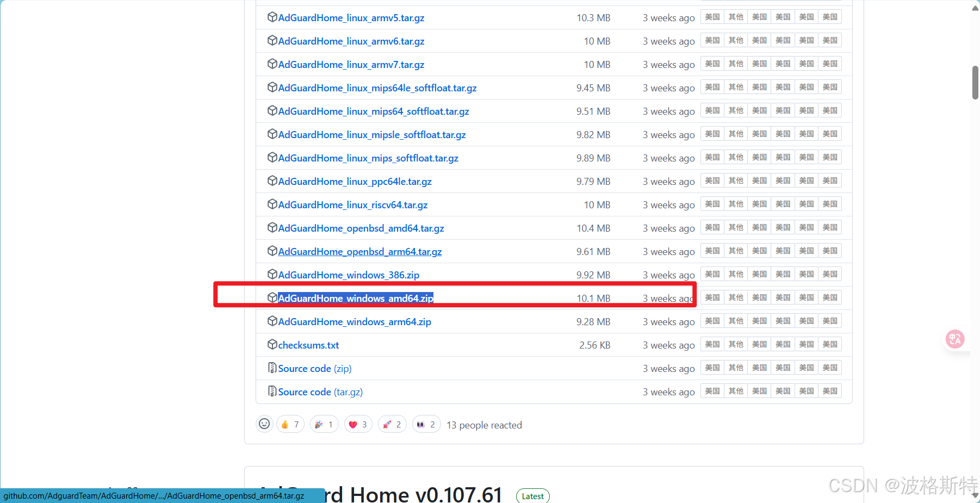Click 其他 button in the Source code (tar.gz) row
Viewport: 980px width, 503px height.
736,391
